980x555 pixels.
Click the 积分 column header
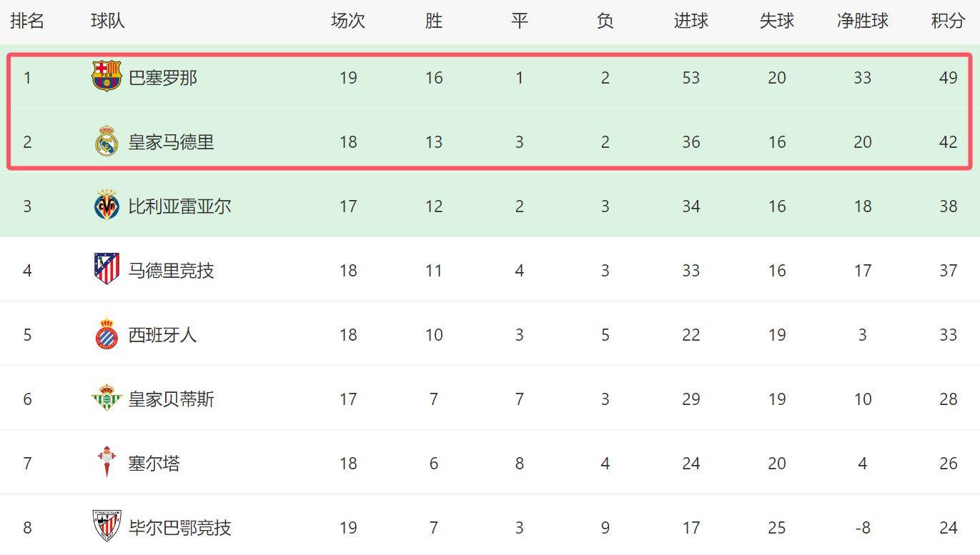948,21
